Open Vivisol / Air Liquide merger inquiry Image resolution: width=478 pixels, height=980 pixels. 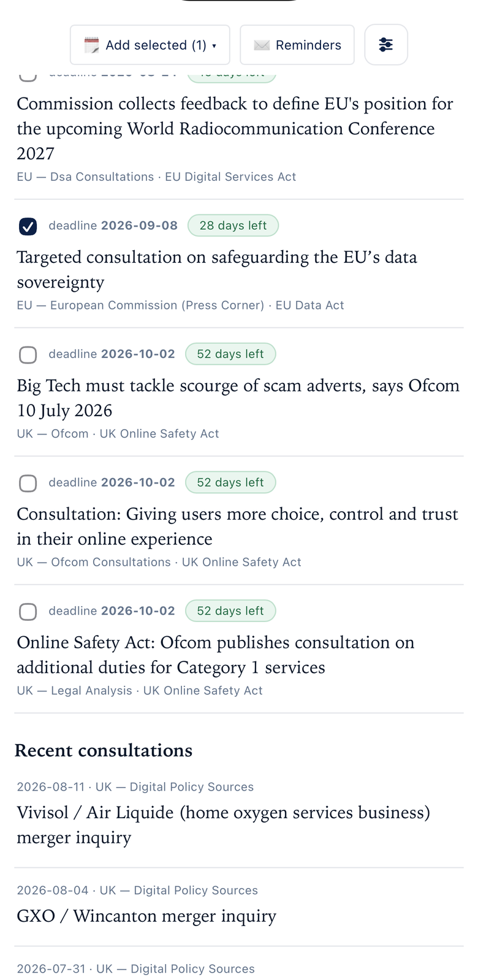(224, 825)
